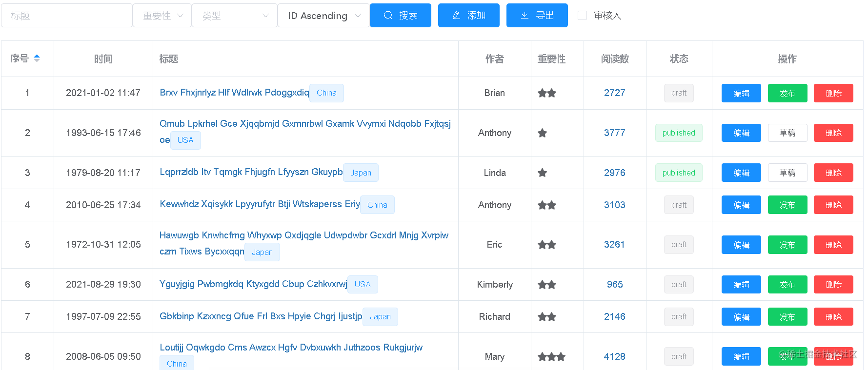Click 编辑 for Mary's row

tap(741, 357)
